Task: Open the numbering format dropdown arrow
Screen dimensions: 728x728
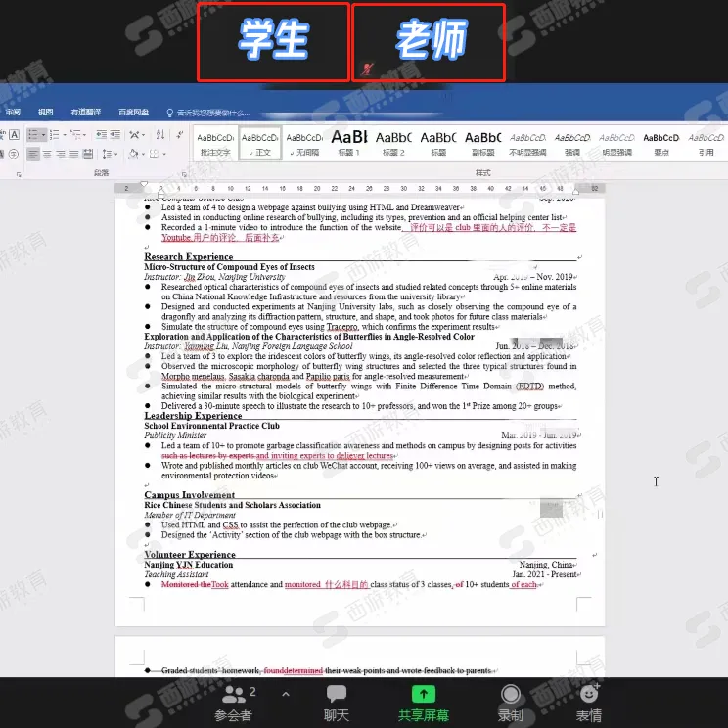Action: pos(64,135)
